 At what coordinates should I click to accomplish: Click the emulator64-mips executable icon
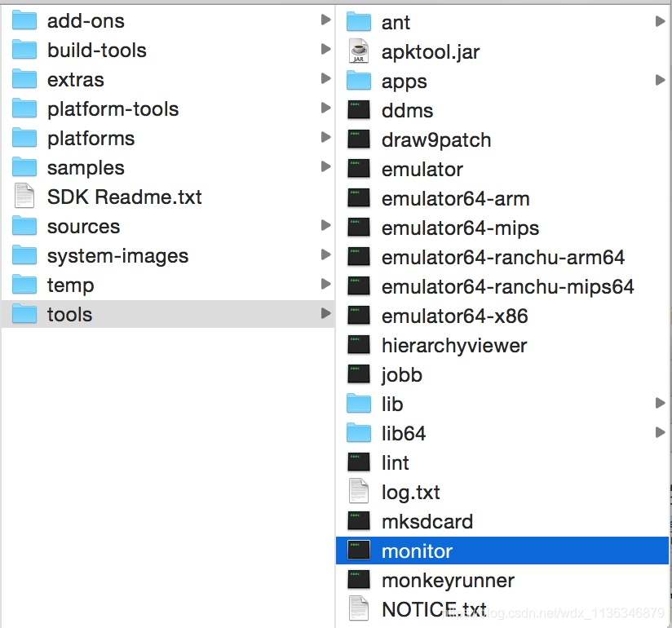click(359, 228)
